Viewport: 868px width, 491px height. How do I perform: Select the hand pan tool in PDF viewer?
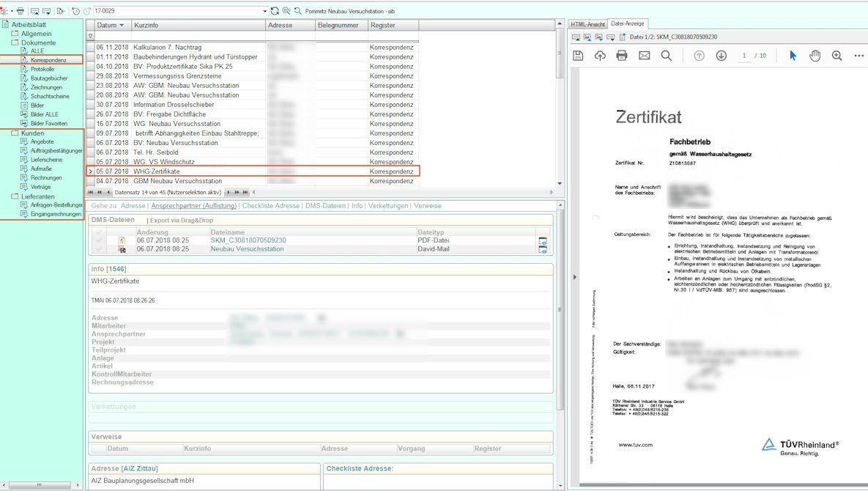815,56
